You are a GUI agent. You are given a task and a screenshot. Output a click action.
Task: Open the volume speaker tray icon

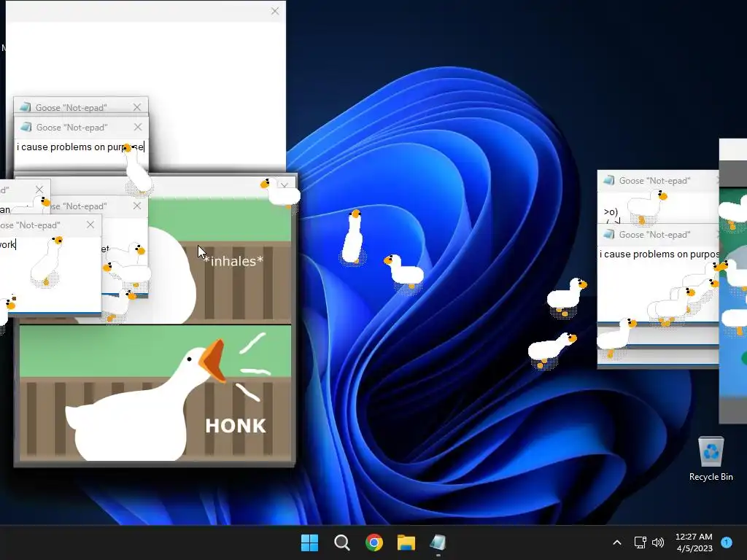coord(658,542)
